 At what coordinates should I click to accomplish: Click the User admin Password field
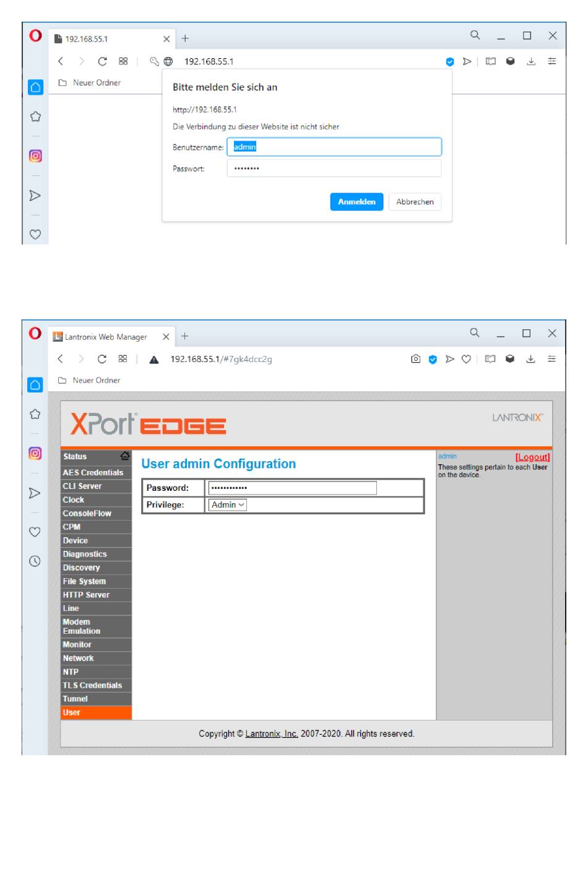tap(292, 488)
